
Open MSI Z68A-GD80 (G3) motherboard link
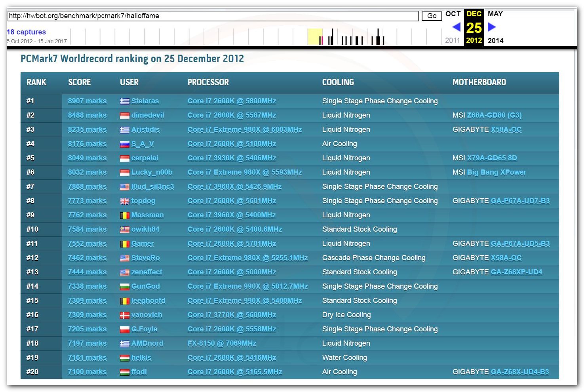(494, 115)
